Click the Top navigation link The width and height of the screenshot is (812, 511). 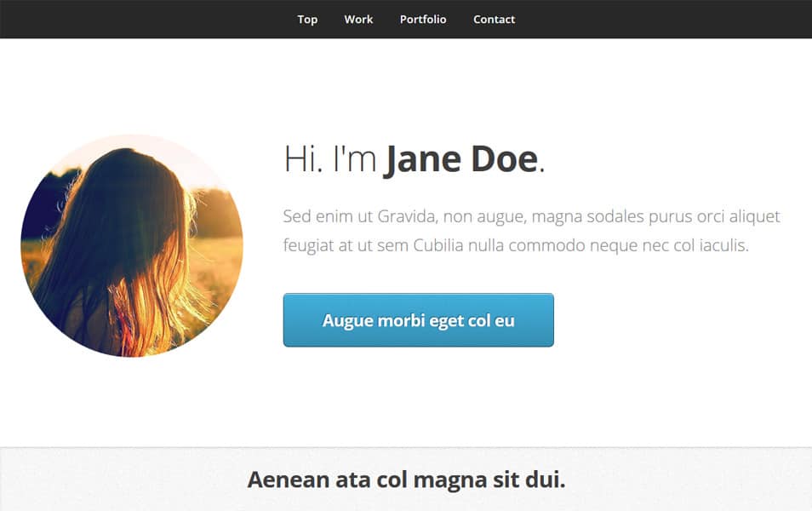pyautogui.click(x=307, y=20)
